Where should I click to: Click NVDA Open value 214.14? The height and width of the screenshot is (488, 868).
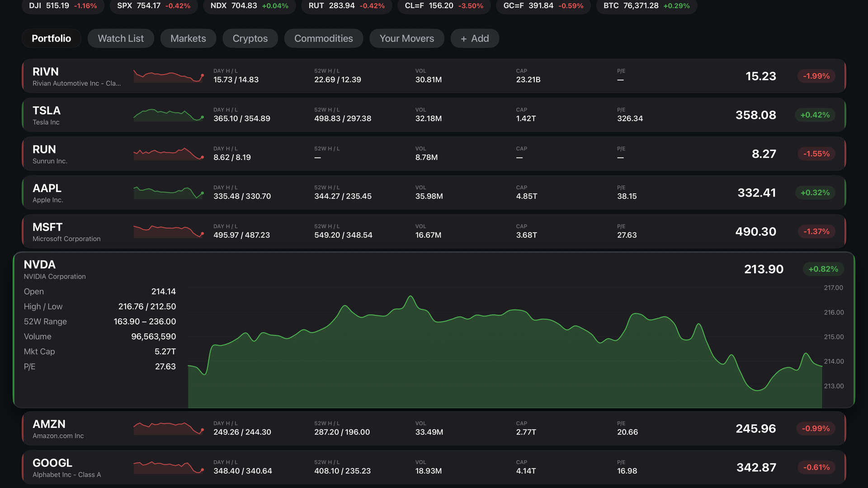[164, 291]
